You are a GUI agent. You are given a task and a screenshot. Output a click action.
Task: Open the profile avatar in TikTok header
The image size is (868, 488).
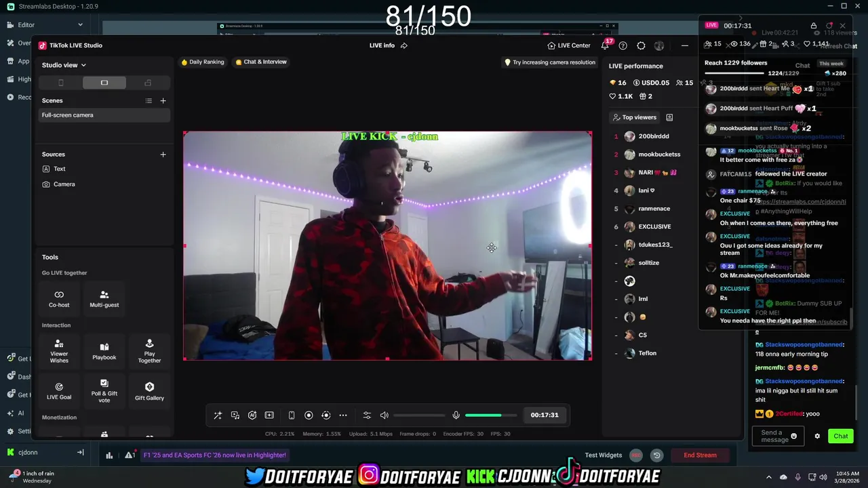click(x=658, y=45)
